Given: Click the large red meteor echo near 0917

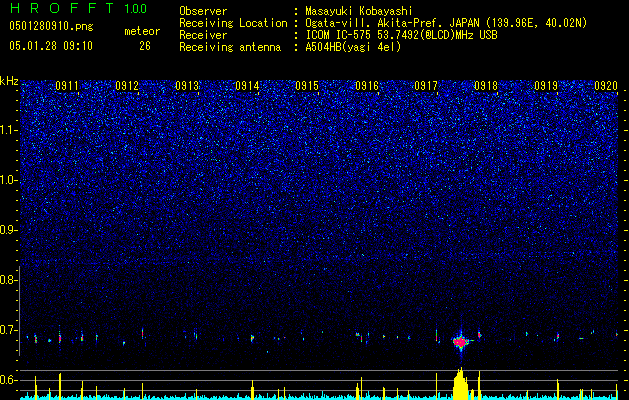Looking at the screenshot, I should [x=461, y=342].
